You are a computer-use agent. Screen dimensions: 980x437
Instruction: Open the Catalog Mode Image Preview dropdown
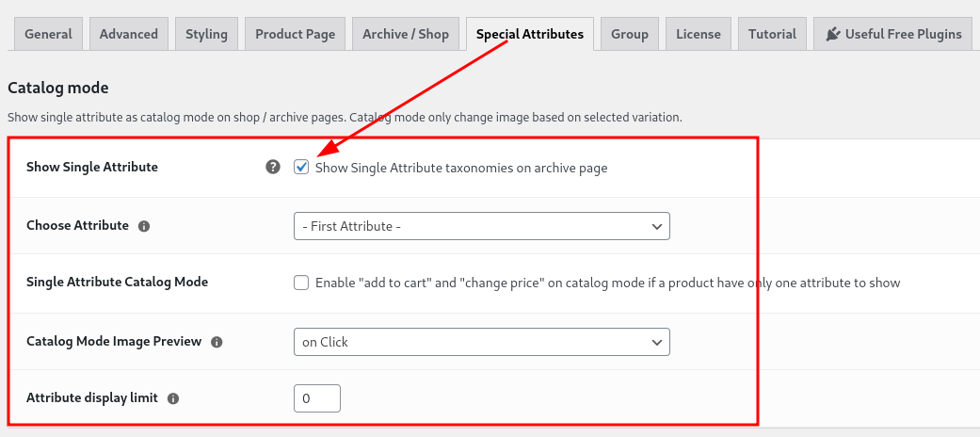pos(481,342)
